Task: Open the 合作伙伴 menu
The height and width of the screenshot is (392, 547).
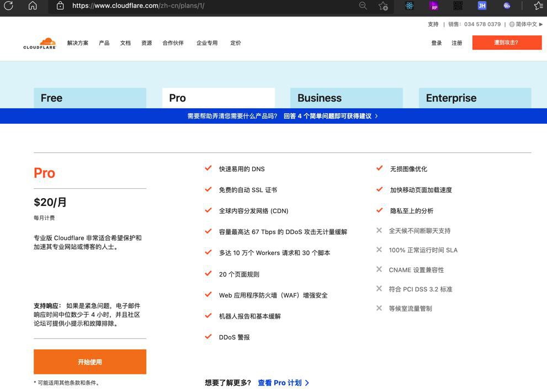Action: tap(173, 43)
